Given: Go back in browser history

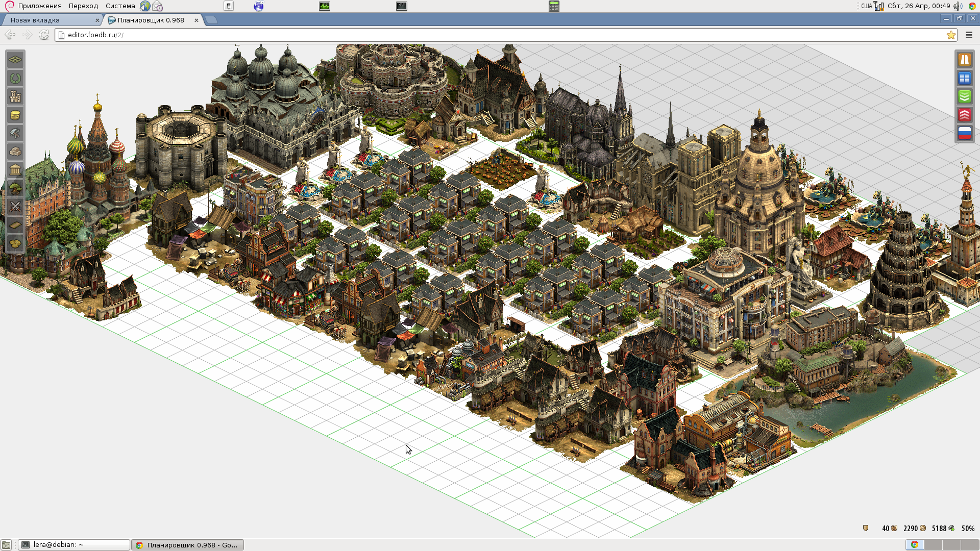Looking at the screenshot, I should pos(10,35).
